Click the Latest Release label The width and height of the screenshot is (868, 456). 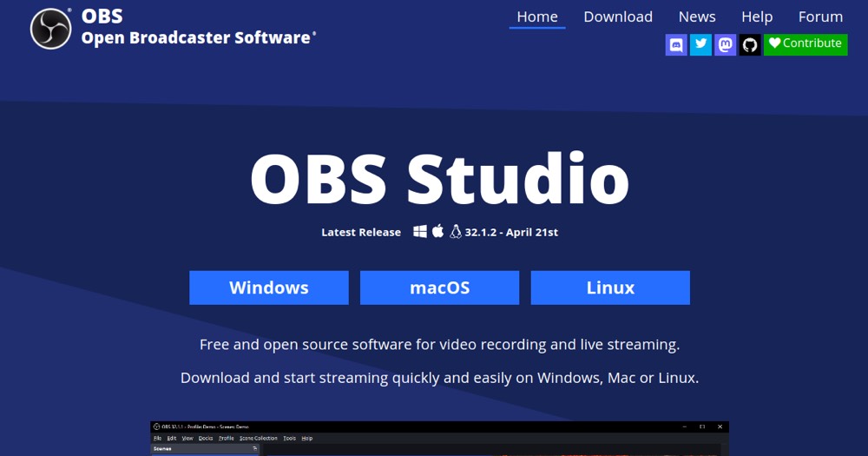coord(361,232)
